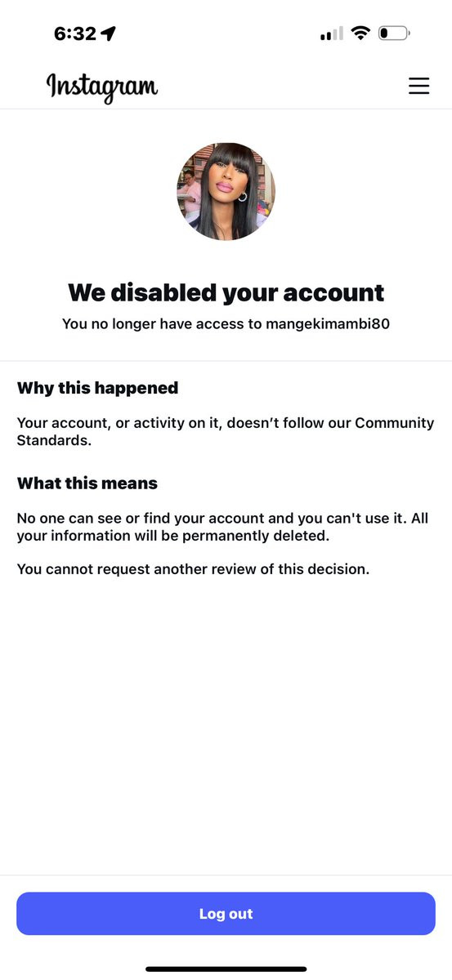Tap the location arrow status icon
The height and width of the screenshot is (980, 452).
tap(108, 33)
